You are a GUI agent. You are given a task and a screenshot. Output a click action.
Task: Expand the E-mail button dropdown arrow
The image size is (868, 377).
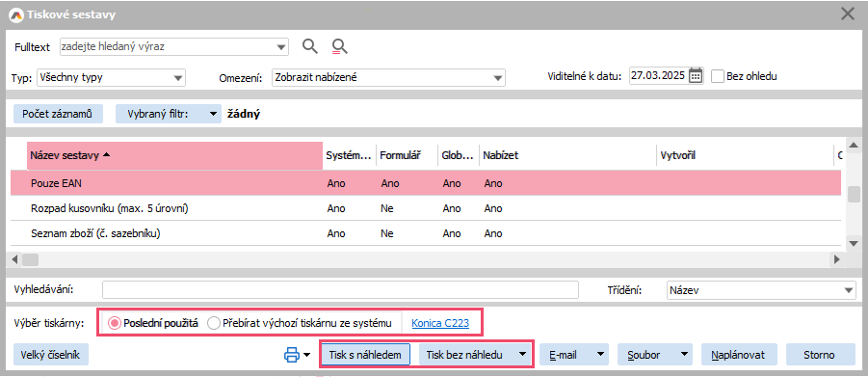[599, 355]
